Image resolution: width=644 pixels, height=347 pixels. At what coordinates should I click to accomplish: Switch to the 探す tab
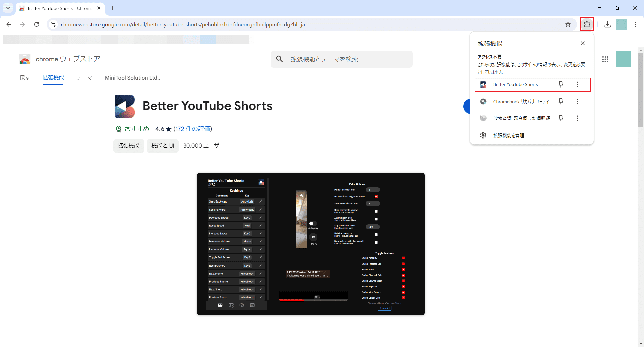click(x=25, y=78)
